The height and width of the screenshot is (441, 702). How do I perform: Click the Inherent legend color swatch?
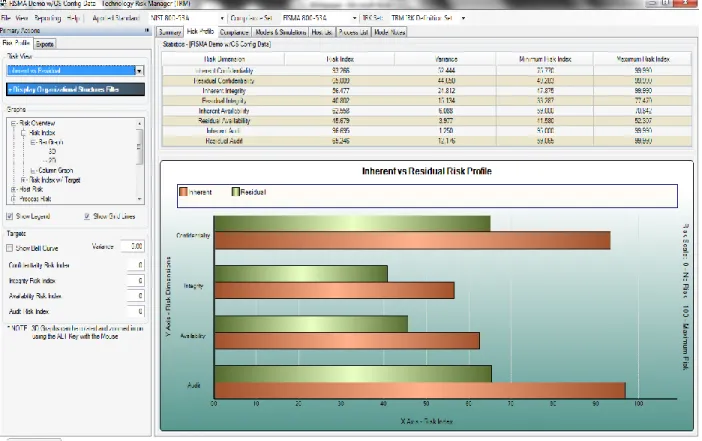pyautogui.click(x=184, y=192)
